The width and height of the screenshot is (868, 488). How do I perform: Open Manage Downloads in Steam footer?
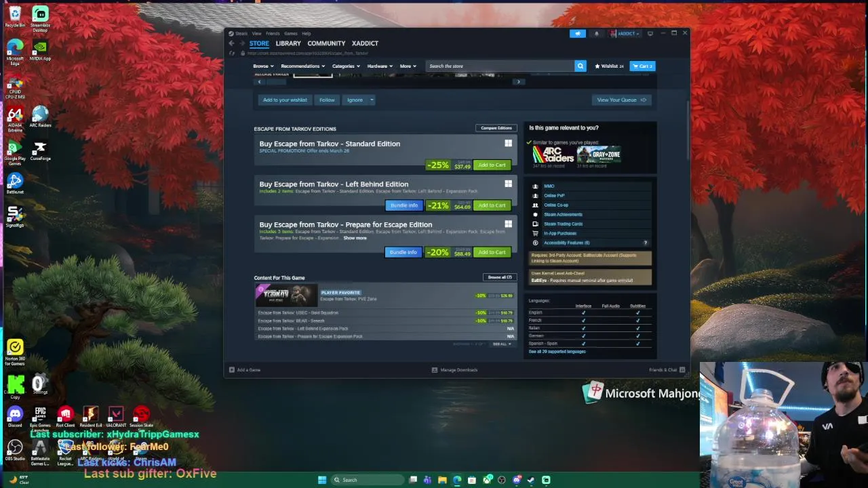point(454,370)
